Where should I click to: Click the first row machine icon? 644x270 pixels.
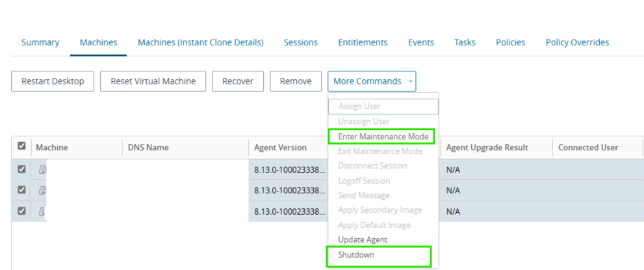42,169
